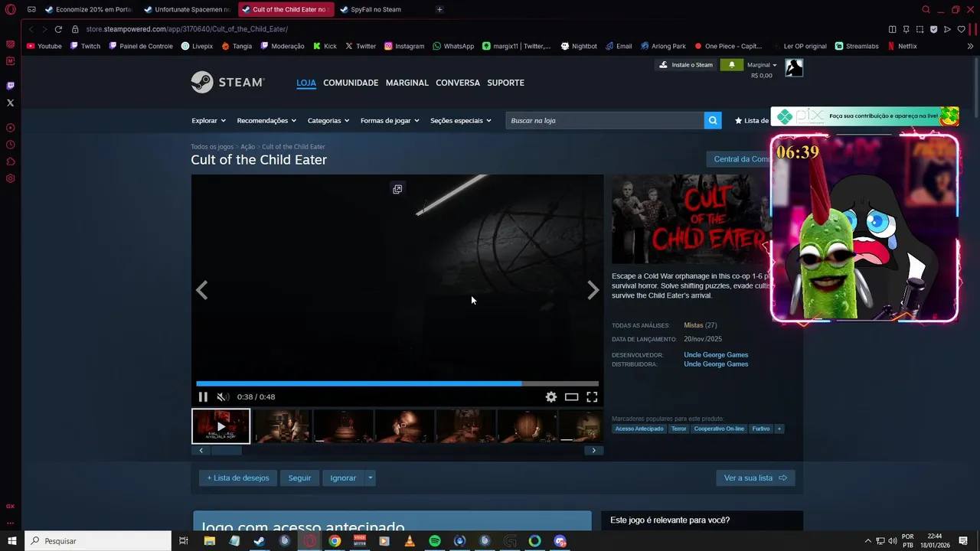The width and height of the screenshot is (980, 551).
Task: Open Chrome from the taskbar
Action: coord(335,541)
